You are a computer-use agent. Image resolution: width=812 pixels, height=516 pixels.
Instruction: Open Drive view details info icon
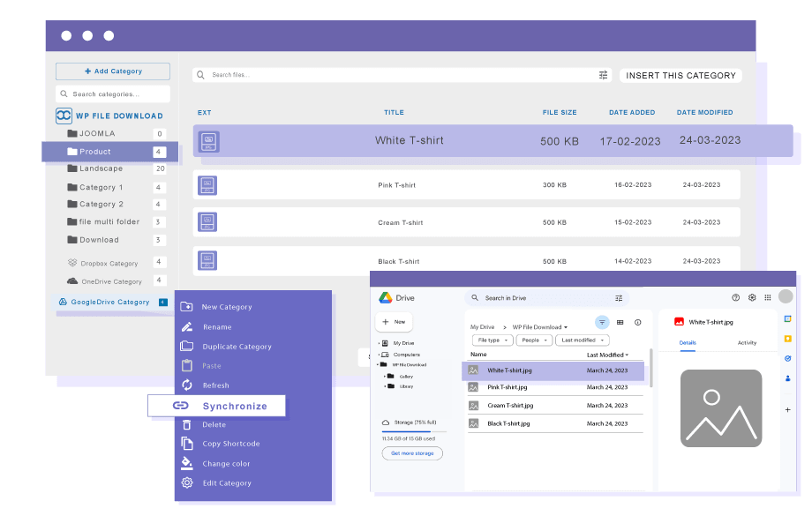638,323
